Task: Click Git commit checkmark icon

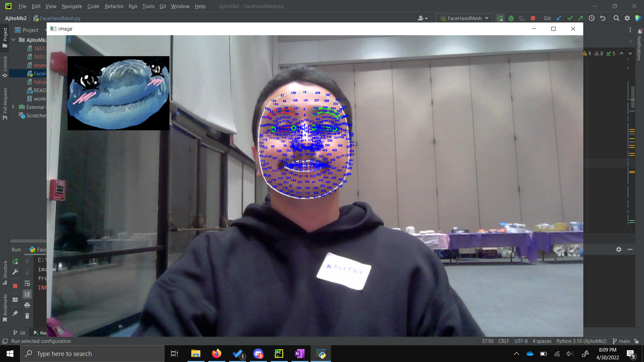Action: pos(570,18)
